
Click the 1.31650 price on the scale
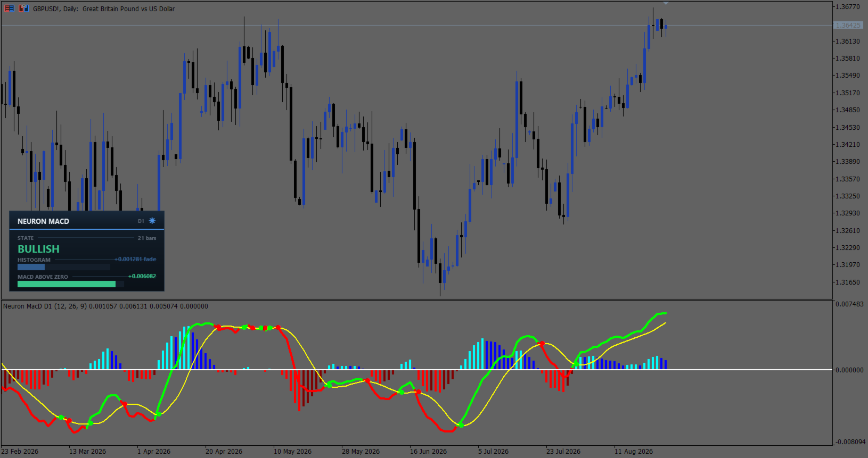848,282
